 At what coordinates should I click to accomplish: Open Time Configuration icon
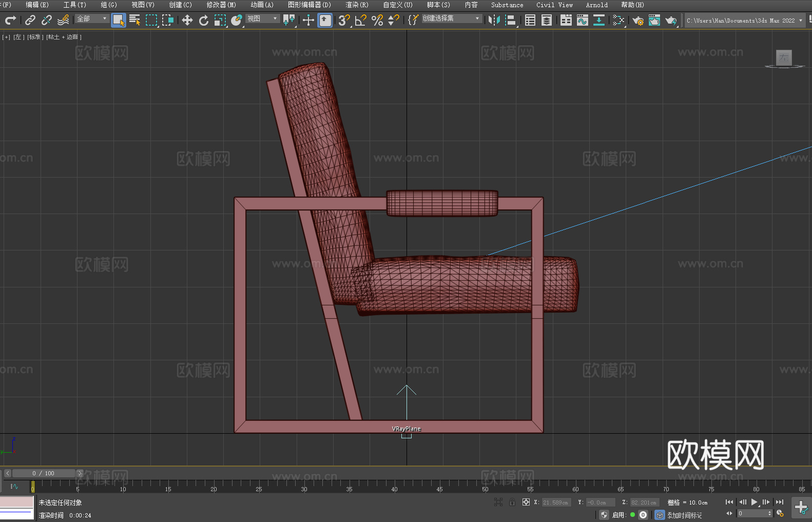(780, 513)
